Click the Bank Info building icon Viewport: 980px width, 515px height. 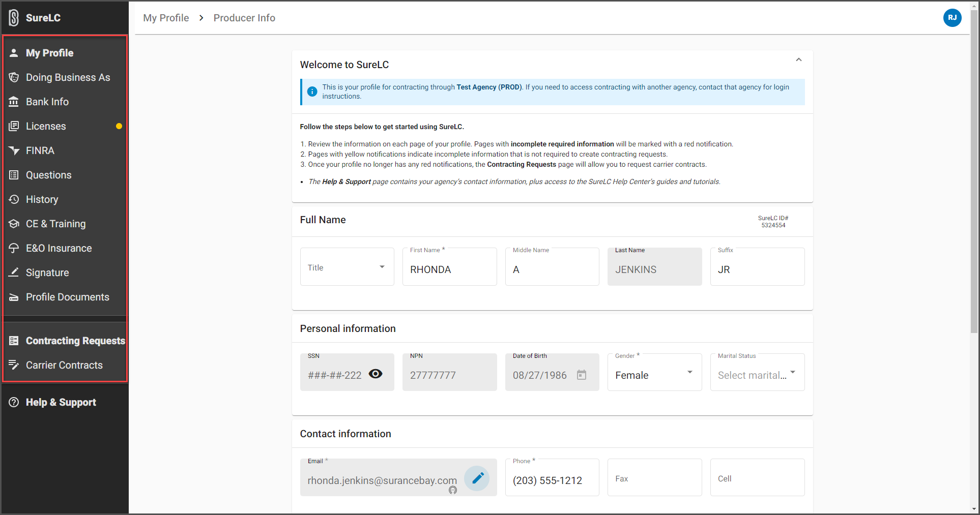[14, 102]
